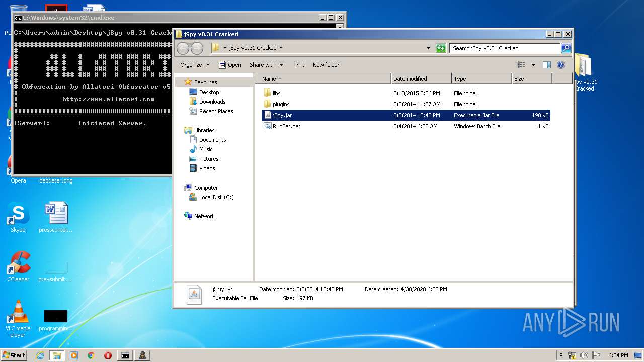Sort files by Size column header
Viewport: 644px width, 362px height.
[x=532, y=79]
